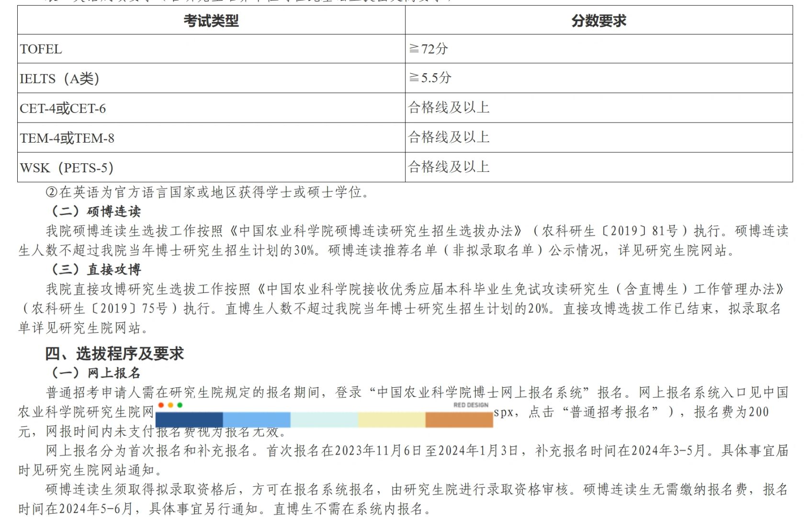This screenshot has height=517, width=812.
Task: Click the （三）直接攻博 subheading
Action: pyautogui.click(x=95, y=270)
